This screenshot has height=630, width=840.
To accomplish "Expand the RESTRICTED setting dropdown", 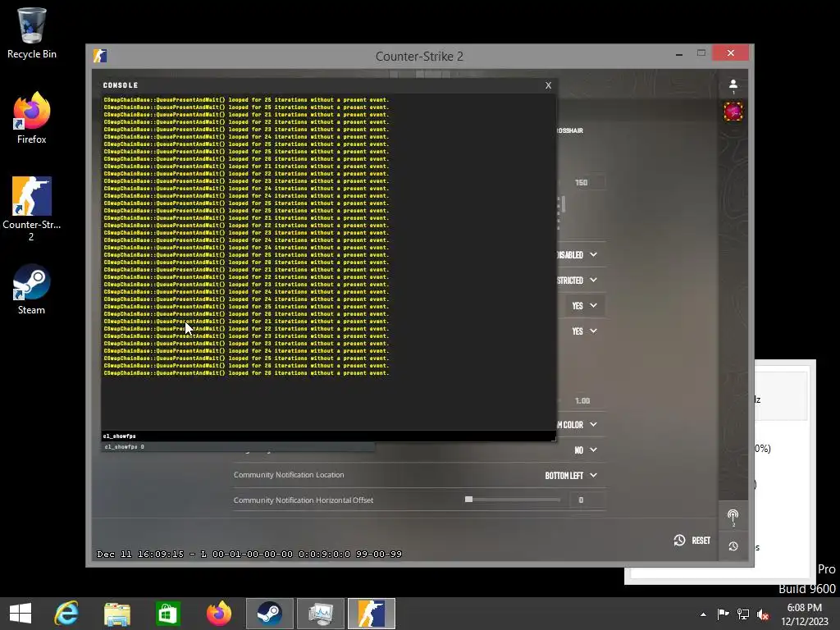I will (577, 281).
